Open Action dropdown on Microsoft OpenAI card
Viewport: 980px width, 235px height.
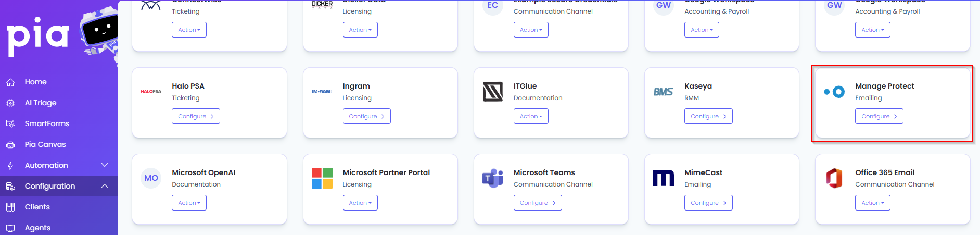coord(189,203)
